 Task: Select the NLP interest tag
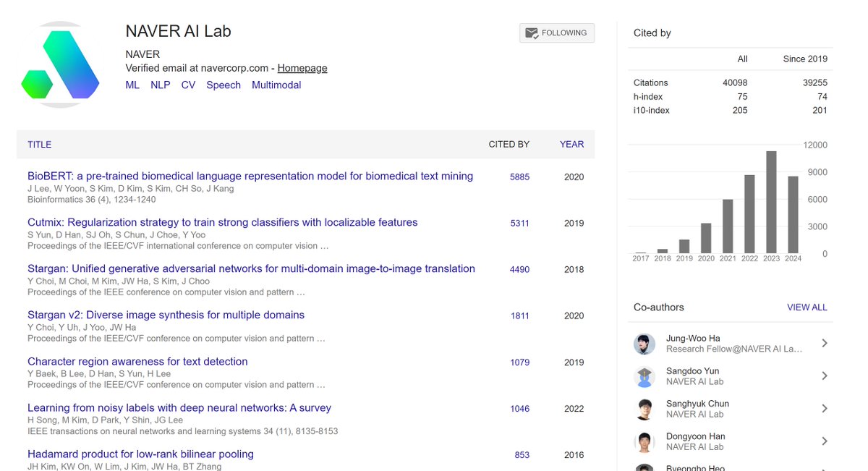pyautogui.click(x=161, y=85)
